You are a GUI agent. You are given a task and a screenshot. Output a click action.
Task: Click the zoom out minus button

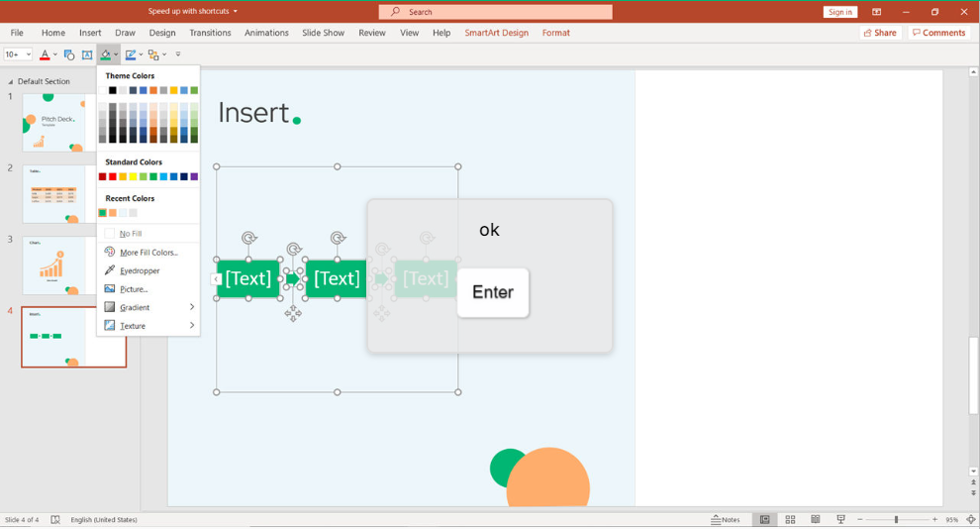[860, 520]
